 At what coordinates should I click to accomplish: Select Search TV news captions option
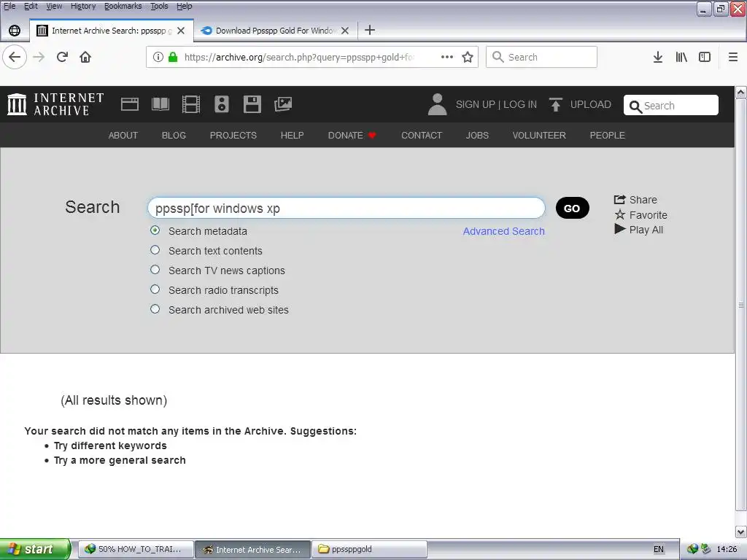155,270
